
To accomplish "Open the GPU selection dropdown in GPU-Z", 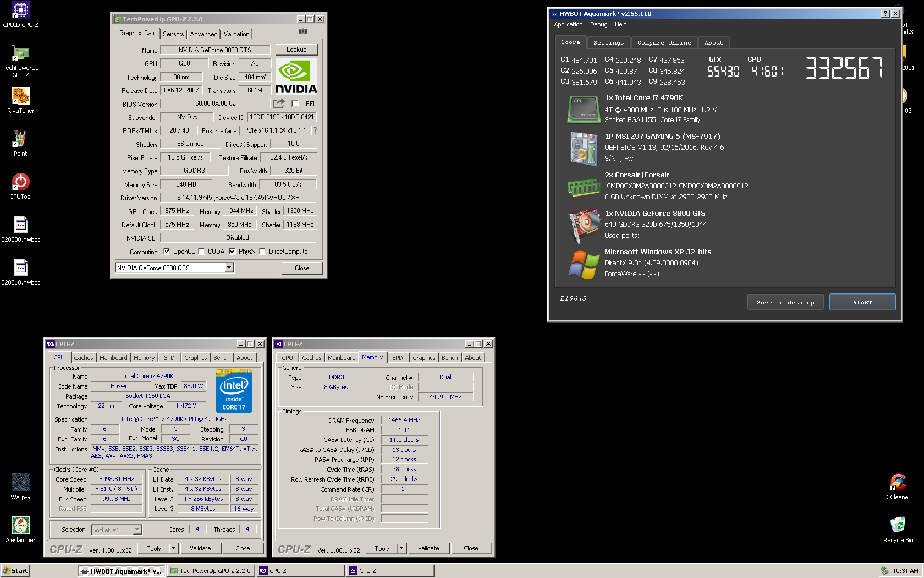I will coord(229,268).
